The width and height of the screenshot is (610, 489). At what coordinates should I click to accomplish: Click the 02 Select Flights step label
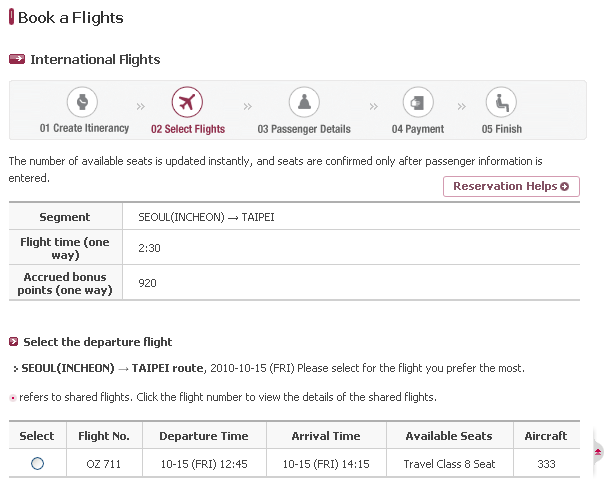tap(188, 129)
